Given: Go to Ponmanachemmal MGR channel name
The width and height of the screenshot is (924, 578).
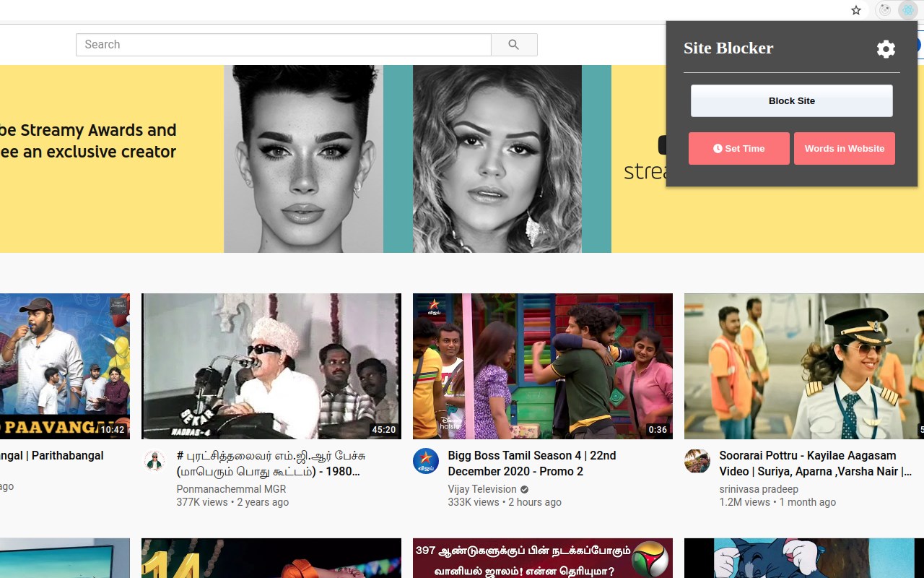Looking at the screenshot, I should 231,489.
